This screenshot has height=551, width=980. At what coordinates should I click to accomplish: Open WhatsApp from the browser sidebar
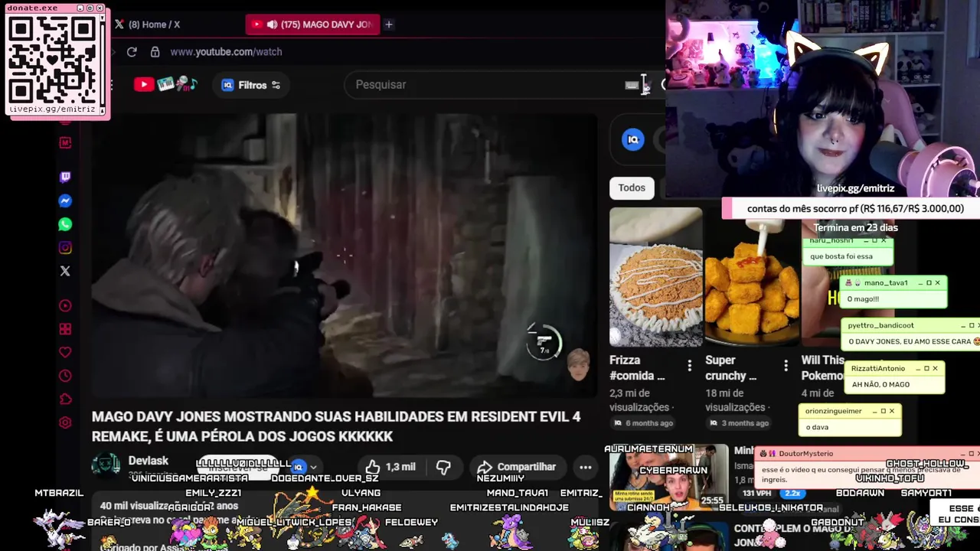click(x=65, y=224)
